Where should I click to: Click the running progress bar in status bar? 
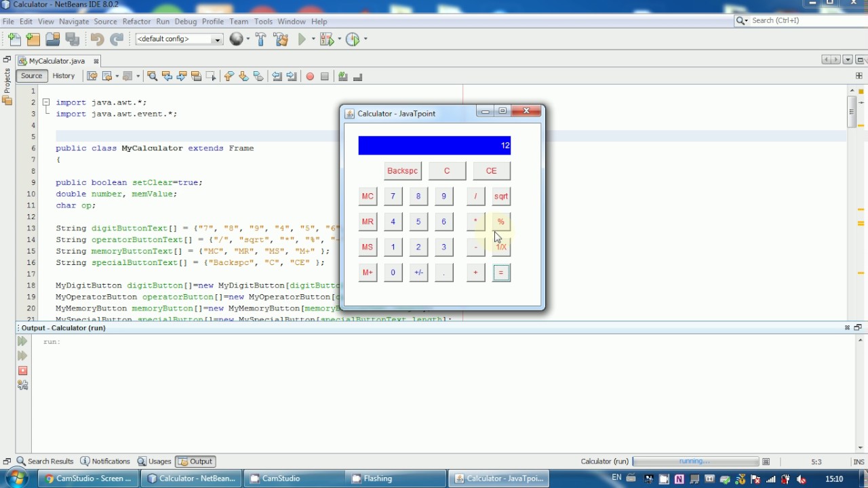(695, 462)
